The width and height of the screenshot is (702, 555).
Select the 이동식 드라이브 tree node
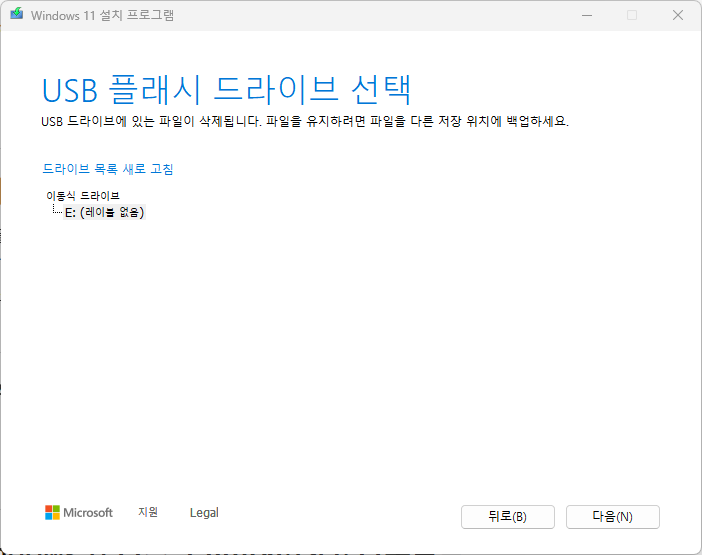click(x=83, y=196)
